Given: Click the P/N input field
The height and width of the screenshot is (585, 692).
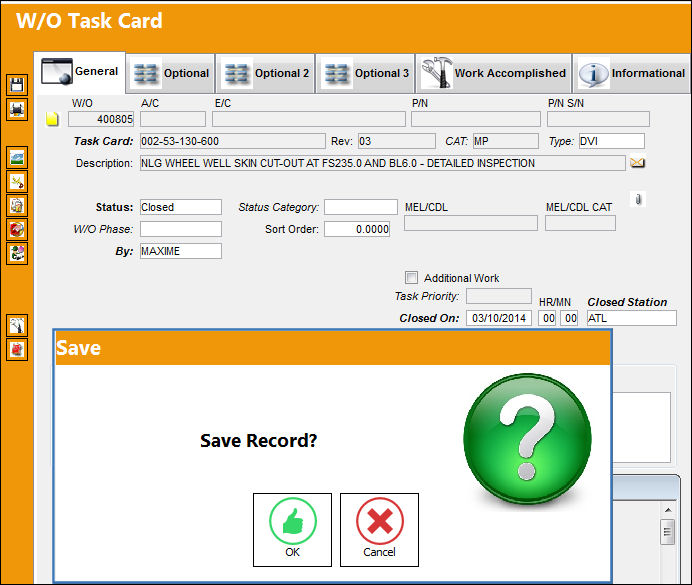Looking at the screenshot, I should (x=476, y=119).
